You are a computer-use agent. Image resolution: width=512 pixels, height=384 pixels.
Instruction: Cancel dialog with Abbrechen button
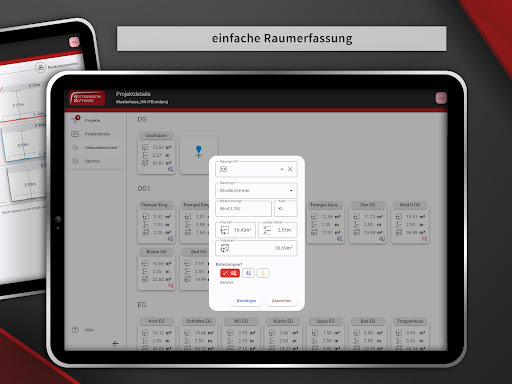coord(281,301)
